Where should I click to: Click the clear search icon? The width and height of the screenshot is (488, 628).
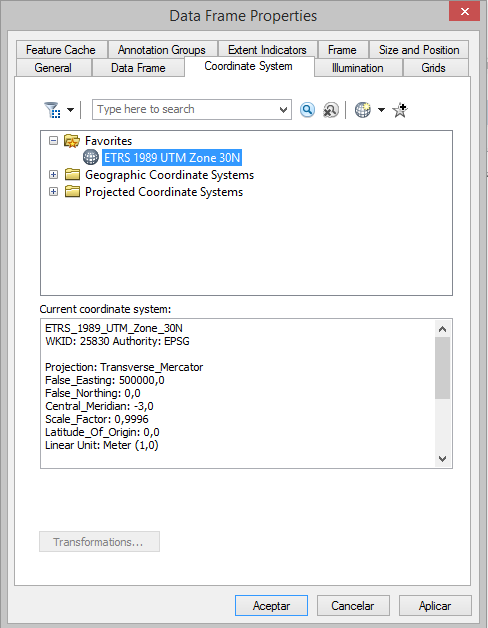[331, 110]
